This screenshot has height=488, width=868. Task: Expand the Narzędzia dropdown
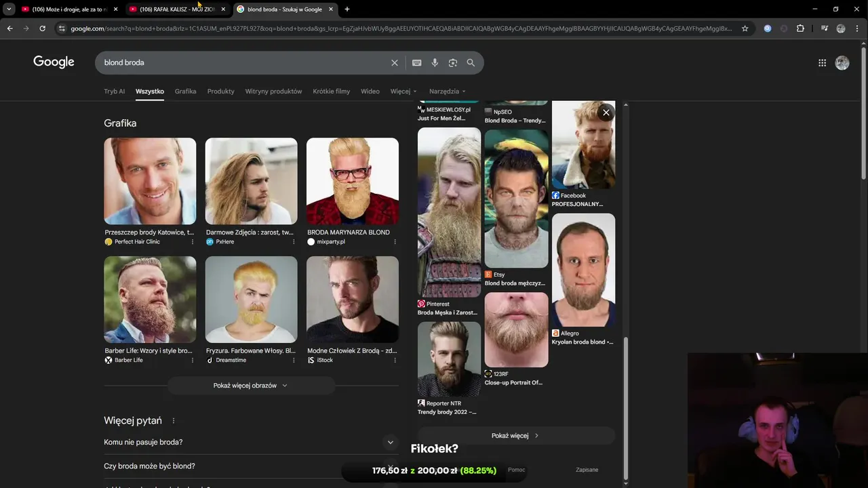point(448,91)
